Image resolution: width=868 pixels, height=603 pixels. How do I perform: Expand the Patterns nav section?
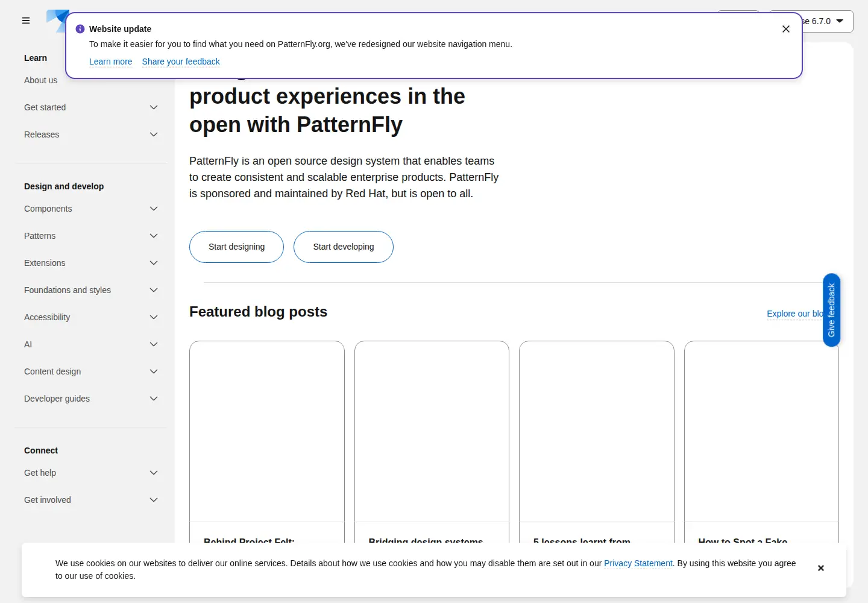pyautogui.click(x=90, y=236)
